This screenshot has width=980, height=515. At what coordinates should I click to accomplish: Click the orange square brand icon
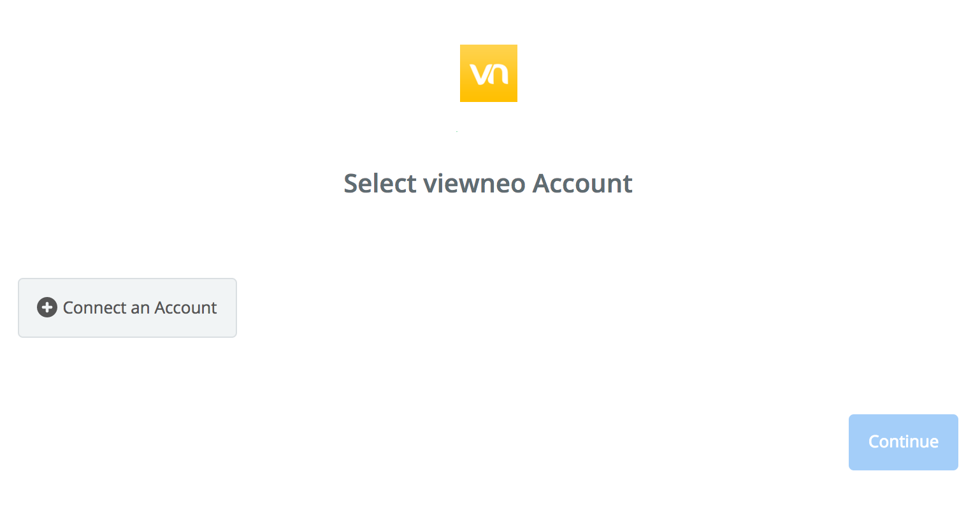(489, 73)
